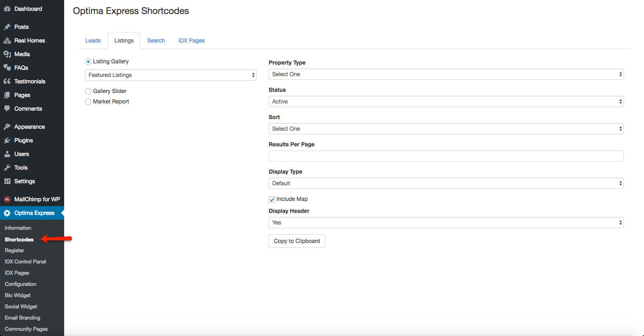The width and height of the screenshot is (644, 336).
Task: Open IDX Pages in the sidebar submenu
Action: (x=17, y=273)
